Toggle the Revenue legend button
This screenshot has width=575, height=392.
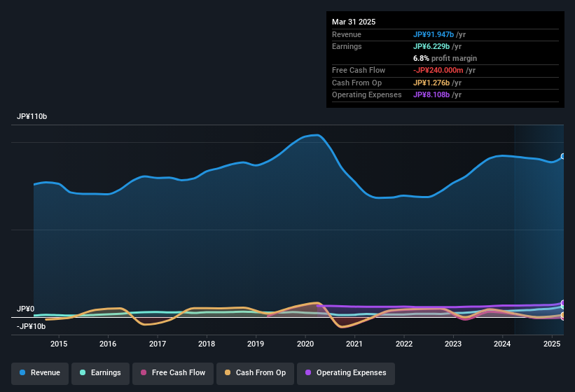40,373
